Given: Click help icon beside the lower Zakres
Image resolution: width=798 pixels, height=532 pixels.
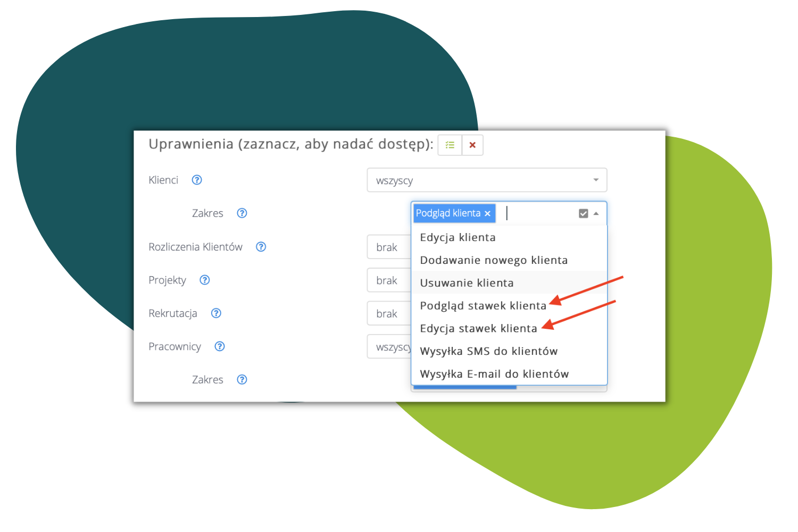Looking at the screenshot, I should click(242, 380).
